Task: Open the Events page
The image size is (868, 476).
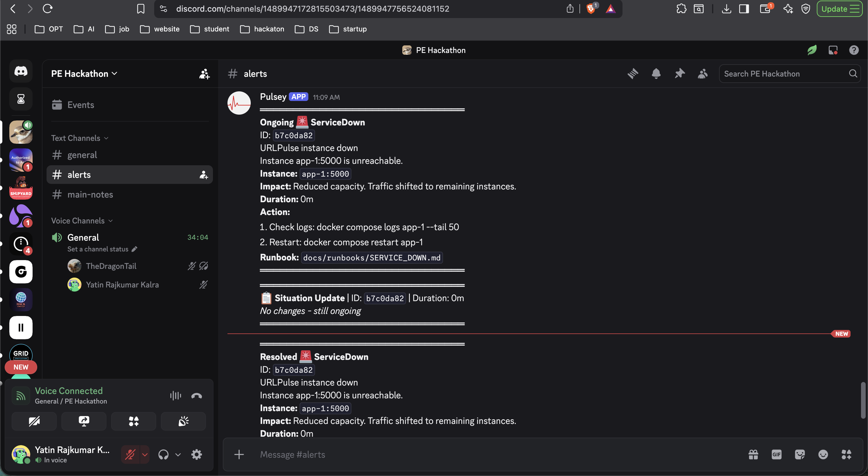Action: [81, 105]
